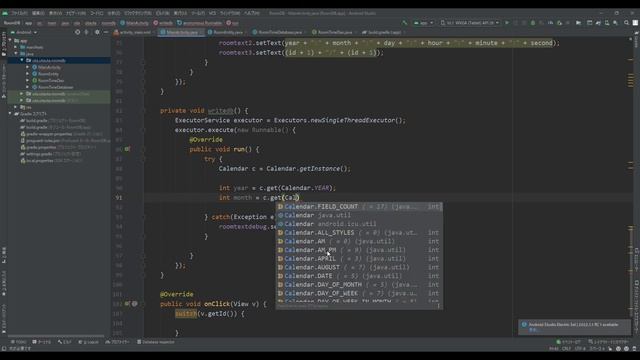640x360 pixels.
Task: Choose Calendar.DATE from the completion list
Action: click(359, 276)
